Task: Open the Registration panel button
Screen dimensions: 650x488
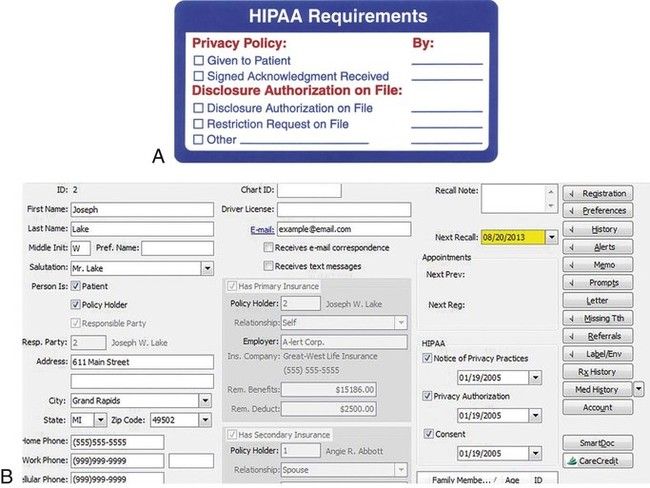Action: coord(597,193)
